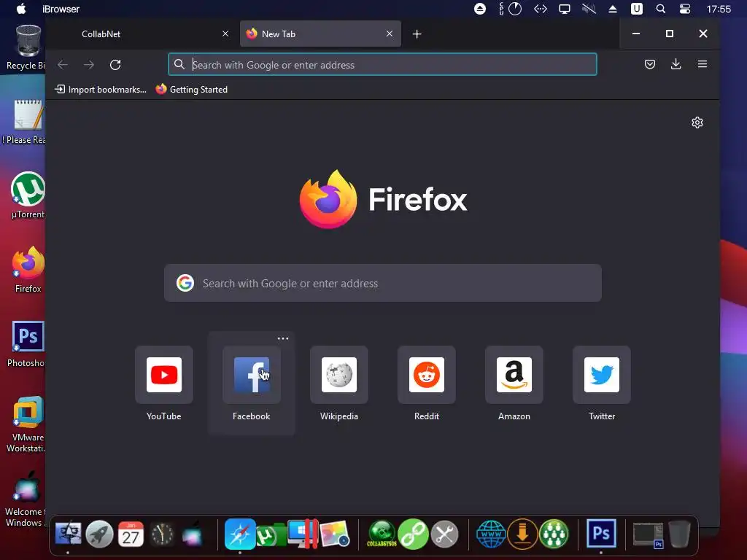Open the Wikipedia shortcut tile

click(x=339, y=375)
